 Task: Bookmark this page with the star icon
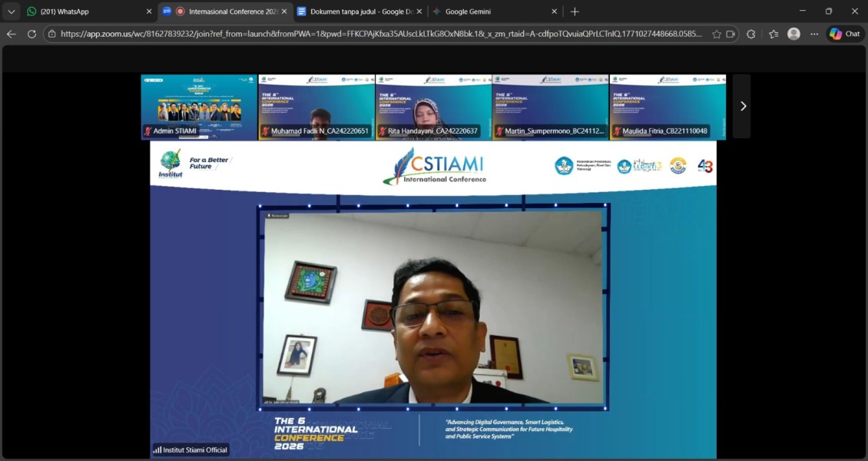[717, 34]
